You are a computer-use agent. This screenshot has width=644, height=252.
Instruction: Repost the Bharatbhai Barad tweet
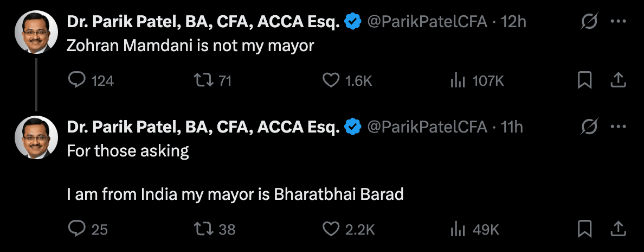pos(203,229)
